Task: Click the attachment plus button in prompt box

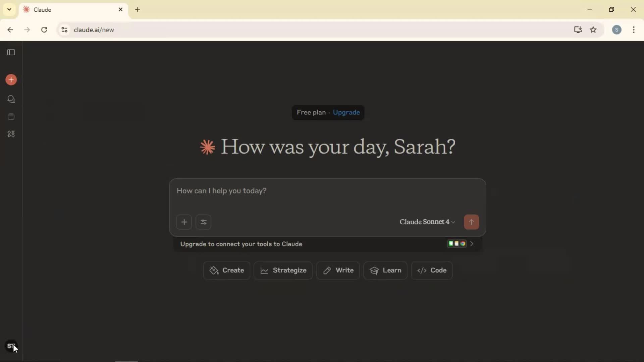Action: [184, 222]
